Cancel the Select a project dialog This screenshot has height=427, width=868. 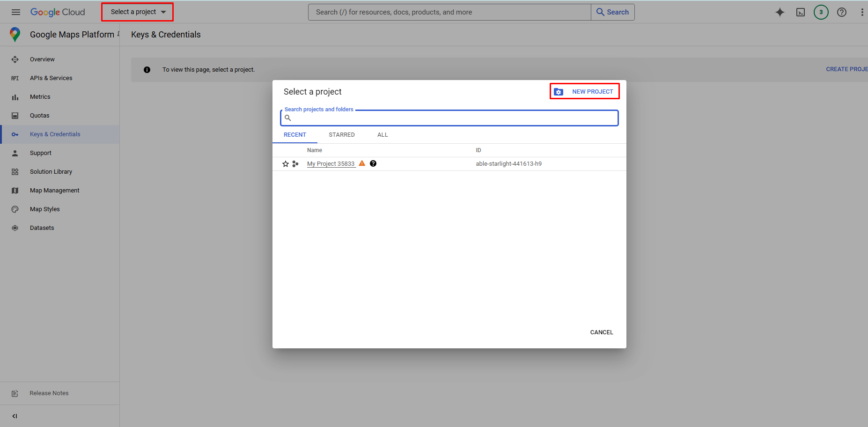tap(601, 332)
